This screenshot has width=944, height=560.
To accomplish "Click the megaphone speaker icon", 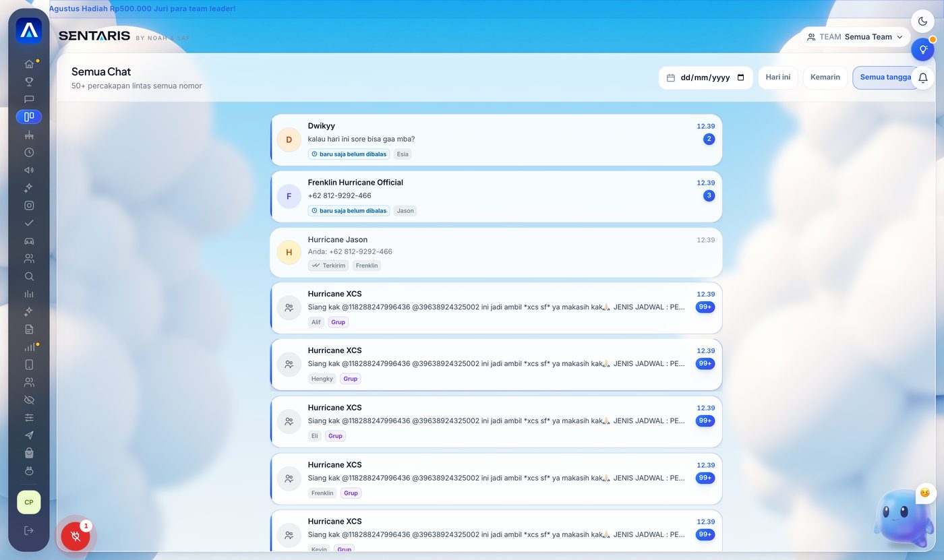I will [x=29, y=170].
